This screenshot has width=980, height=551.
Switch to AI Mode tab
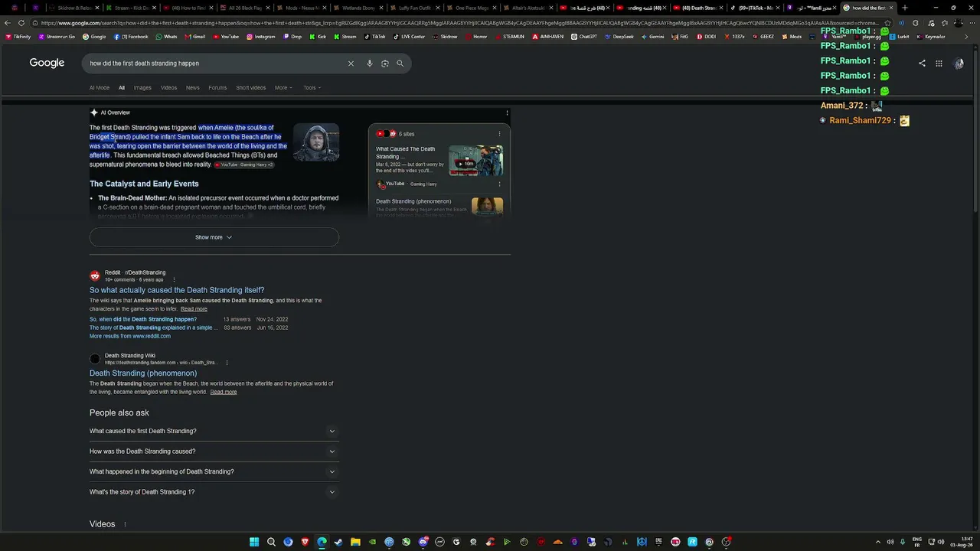[99, 87]
